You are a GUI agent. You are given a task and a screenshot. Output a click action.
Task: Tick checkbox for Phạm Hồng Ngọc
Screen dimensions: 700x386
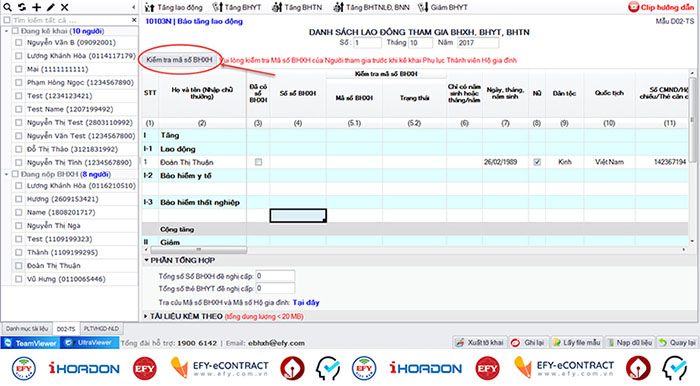(x=18, y=83)
